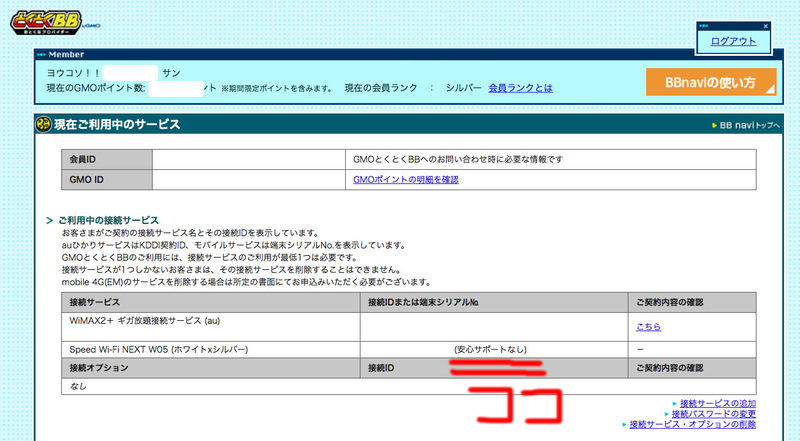Click the (安心サポートなし) cell

tap(490, 350)
